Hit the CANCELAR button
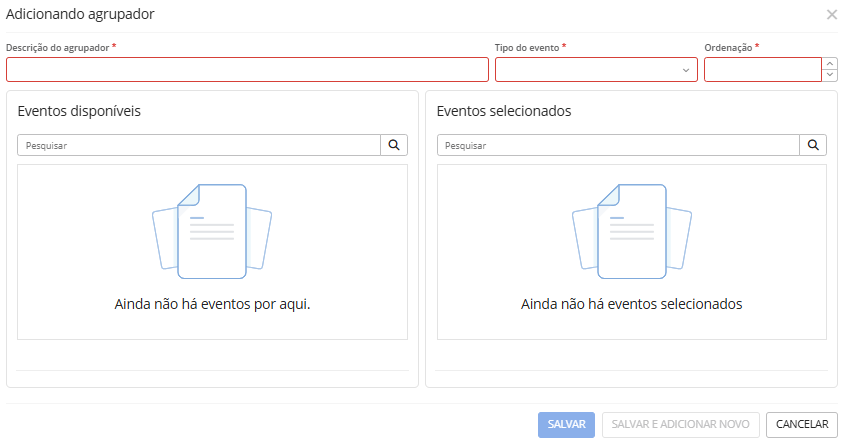 pos(802,424)
